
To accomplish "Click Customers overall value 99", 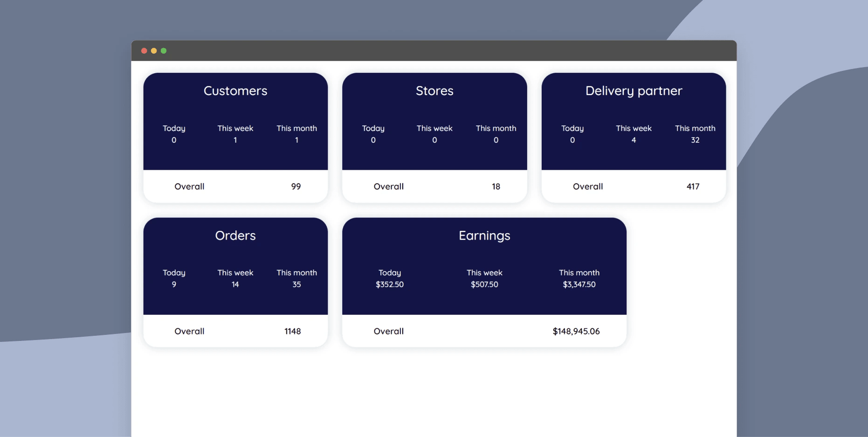I will coord(296,187).
